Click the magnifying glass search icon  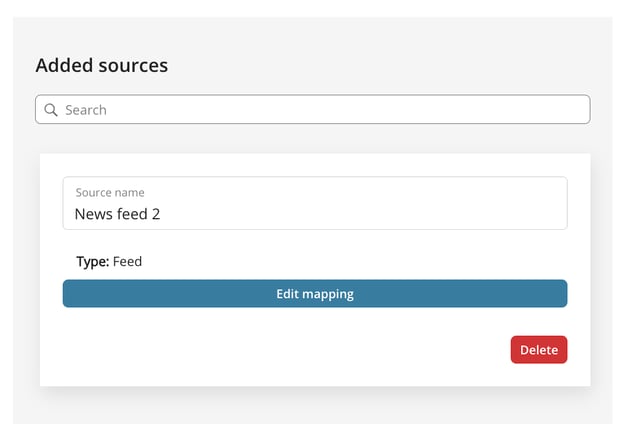[x=50, y=110]
